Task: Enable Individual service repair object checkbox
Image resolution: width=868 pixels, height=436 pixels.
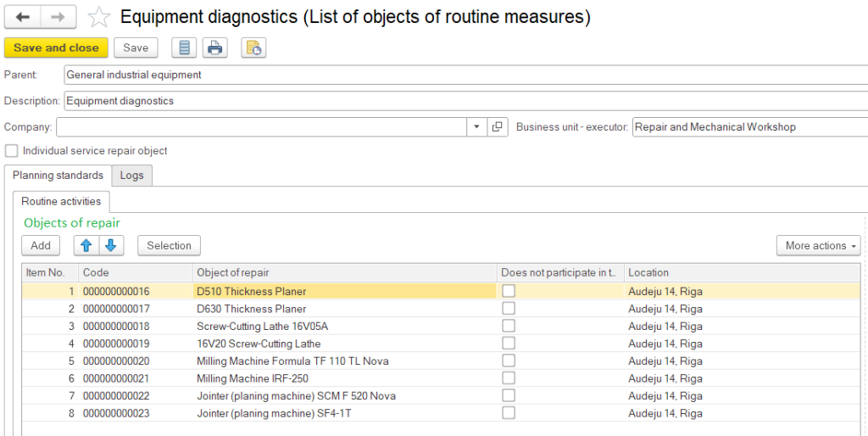Action: (12, 151)
